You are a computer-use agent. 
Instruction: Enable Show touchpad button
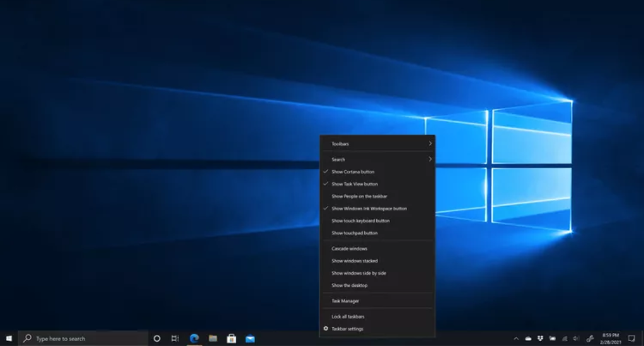click(377, 233)
